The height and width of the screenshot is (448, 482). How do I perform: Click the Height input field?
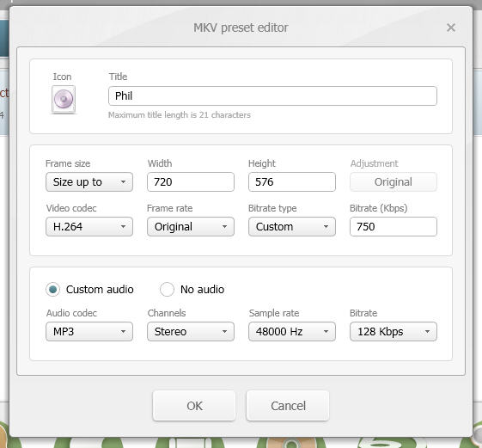pos(292,181)
